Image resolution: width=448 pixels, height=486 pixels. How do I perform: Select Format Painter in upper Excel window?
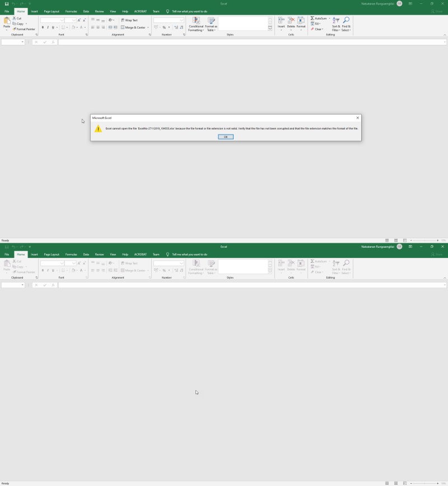point(24,29)
